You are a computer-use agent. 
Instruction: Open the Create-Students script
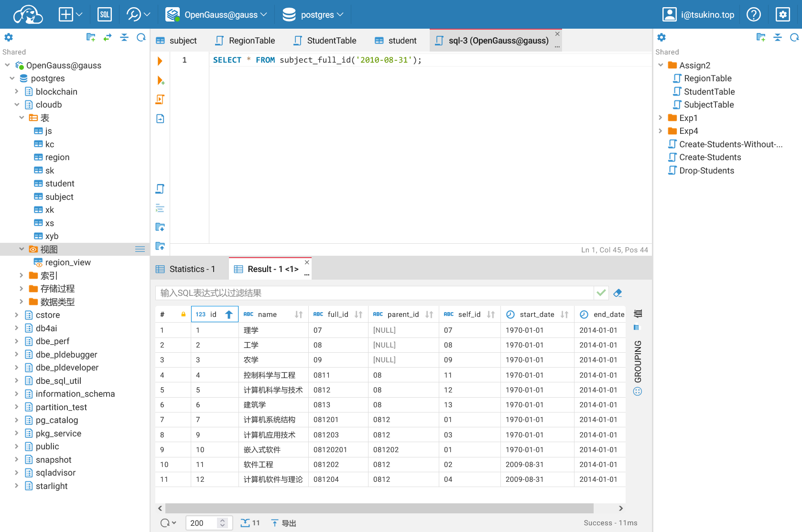pyautogui.click(x=710, y=157)
